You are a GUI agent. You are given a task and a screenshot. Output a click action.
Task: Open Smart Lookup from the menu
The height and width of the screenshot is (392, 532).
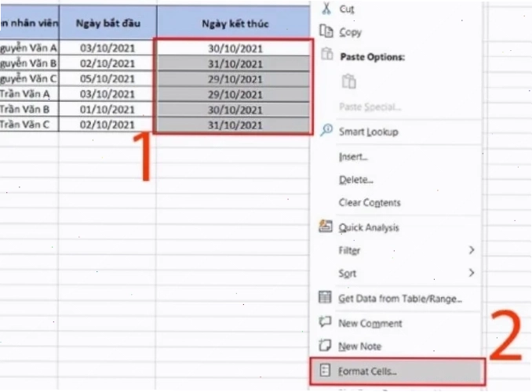397,132
